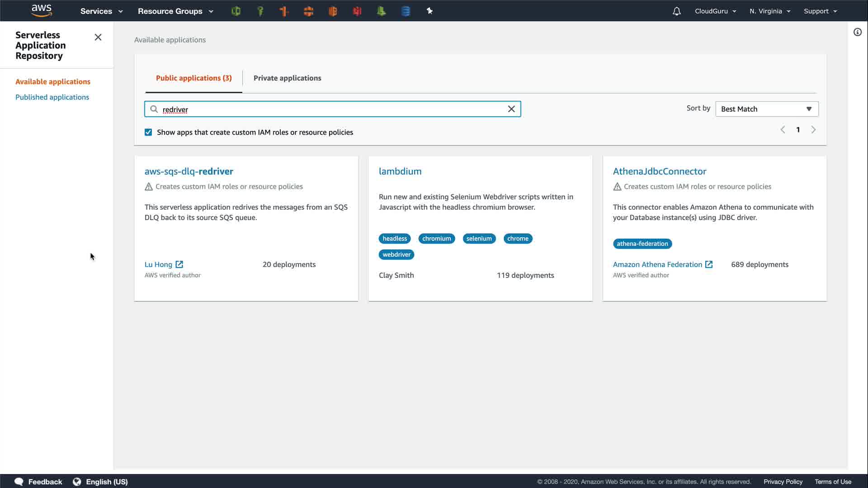Close the Serverless Application Repository sidebar
This screenshot has height=488, width=868.
(x=98, y=38)
